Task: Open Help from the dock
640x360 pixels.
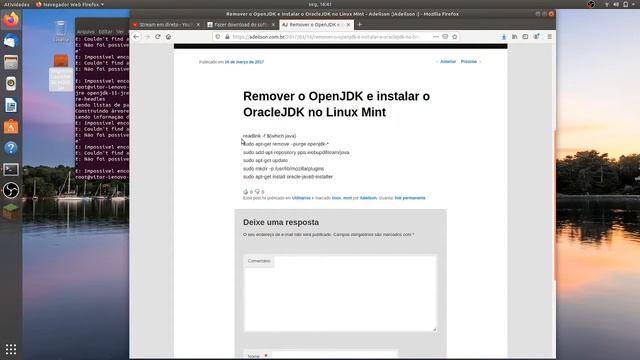Action: [11, 148]
